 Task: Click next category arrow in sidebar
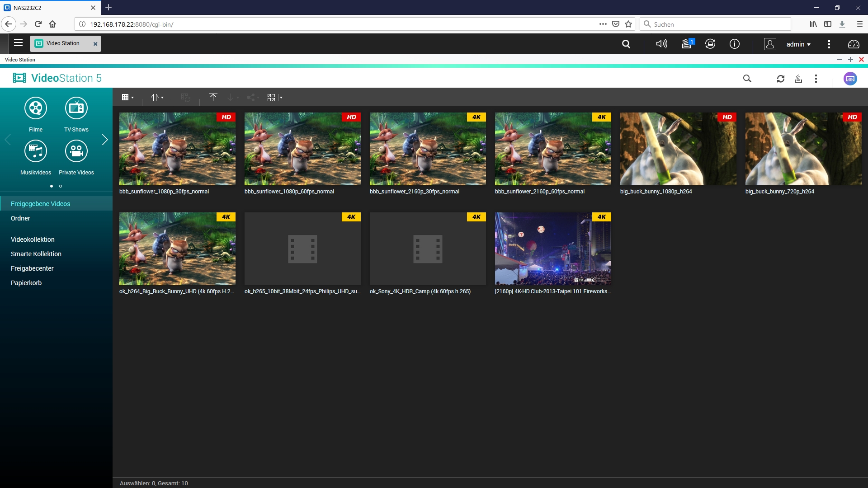(105, 140)
